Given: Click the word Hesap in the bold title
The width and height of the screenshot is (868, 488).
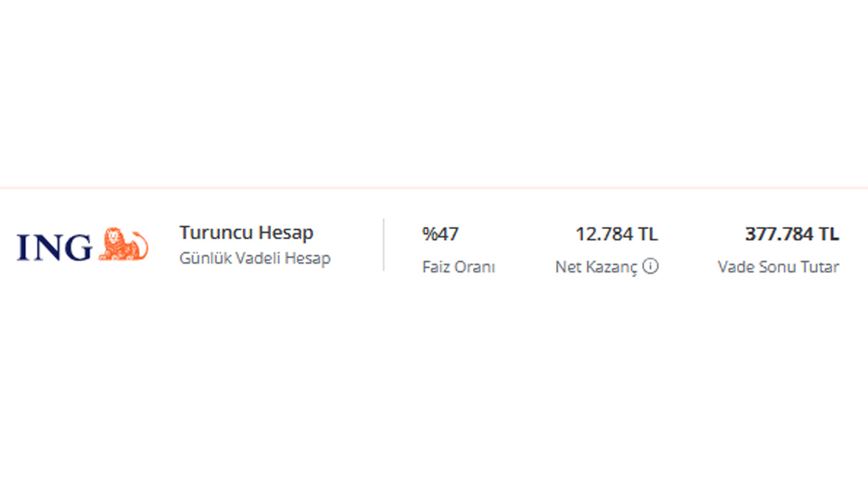Looking at the screenshot, I should coord(286,233).
